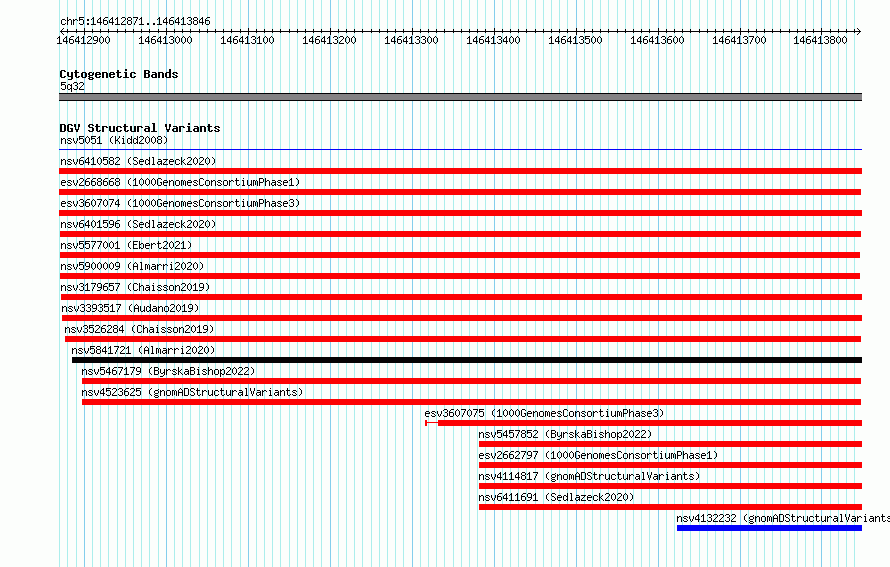Select nsv4523625 (gnomADStructuralVariants) label
Screen dimensions: 890x567
coord(192,392)
